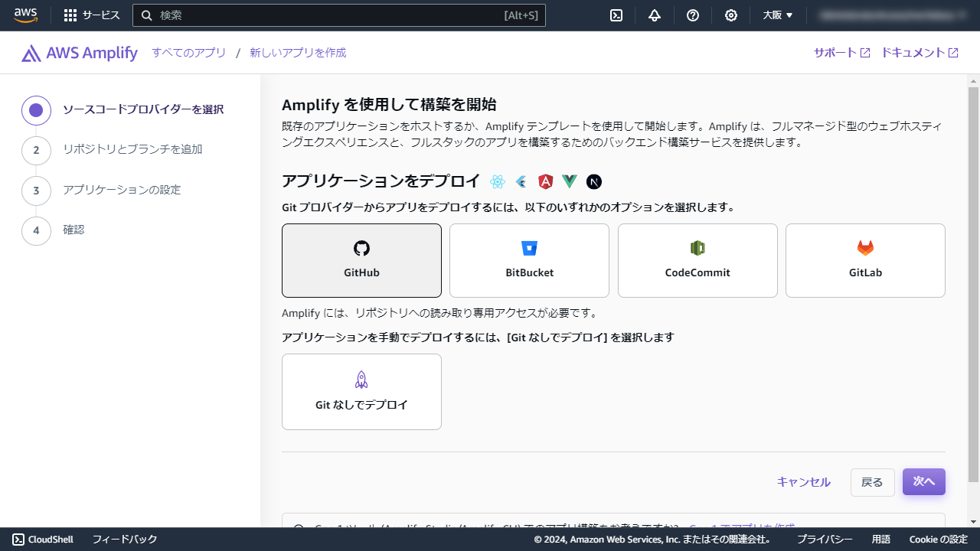Choose the BitBucket provider card
The width and height of the screenshot is (980, 551).
(x=529, y=260)
